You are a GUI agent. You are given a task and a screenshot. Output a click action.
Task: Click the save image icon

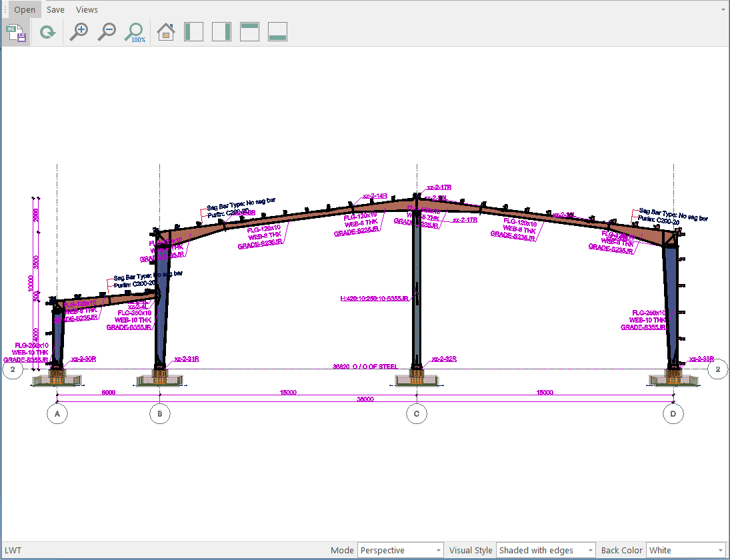[16, 32]
